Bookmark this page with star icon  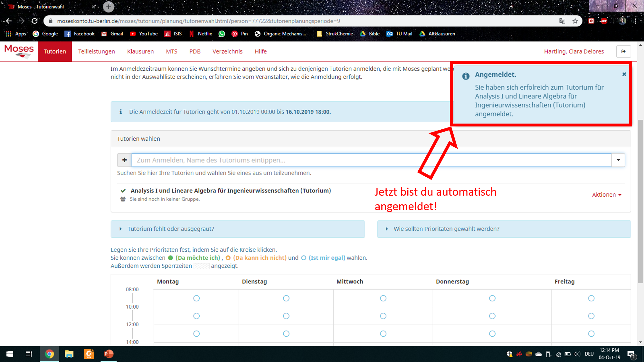(575, 21)
